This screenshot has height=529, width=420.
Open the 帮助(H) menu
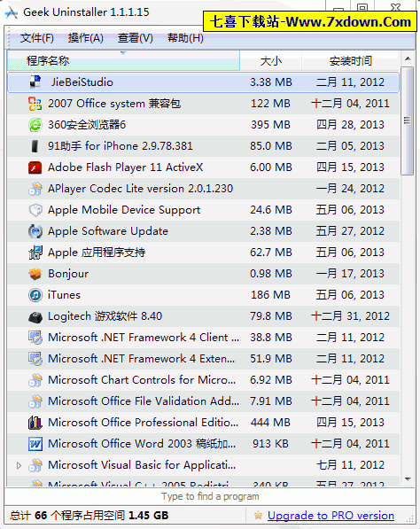185,38
